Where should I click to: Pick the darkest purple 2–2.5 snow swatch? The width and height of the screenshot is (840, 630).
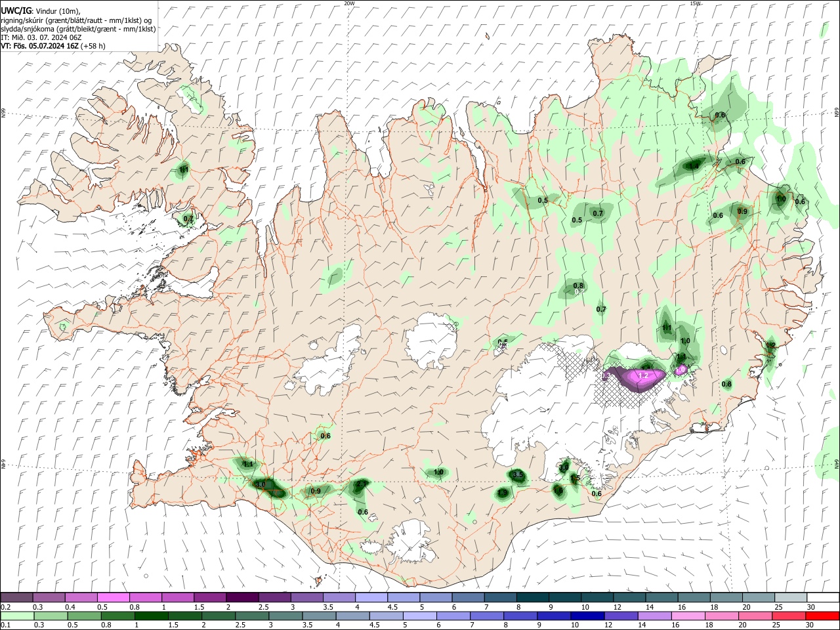[242, 597]
